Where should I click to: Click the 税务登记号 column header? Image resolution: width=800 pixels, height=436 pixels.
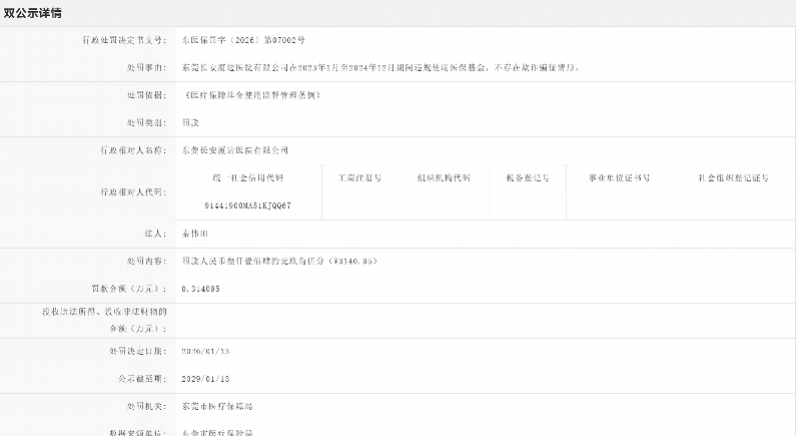tap(528, 178)
